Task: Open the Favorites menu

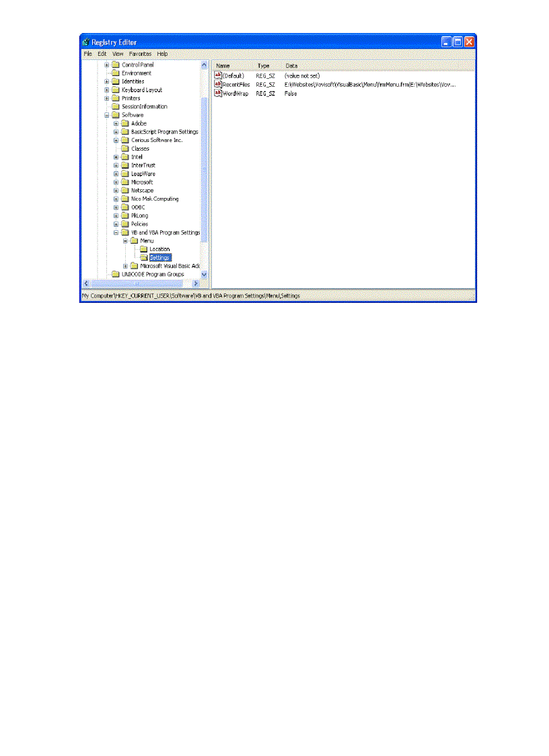Action: tap(140, 54)
